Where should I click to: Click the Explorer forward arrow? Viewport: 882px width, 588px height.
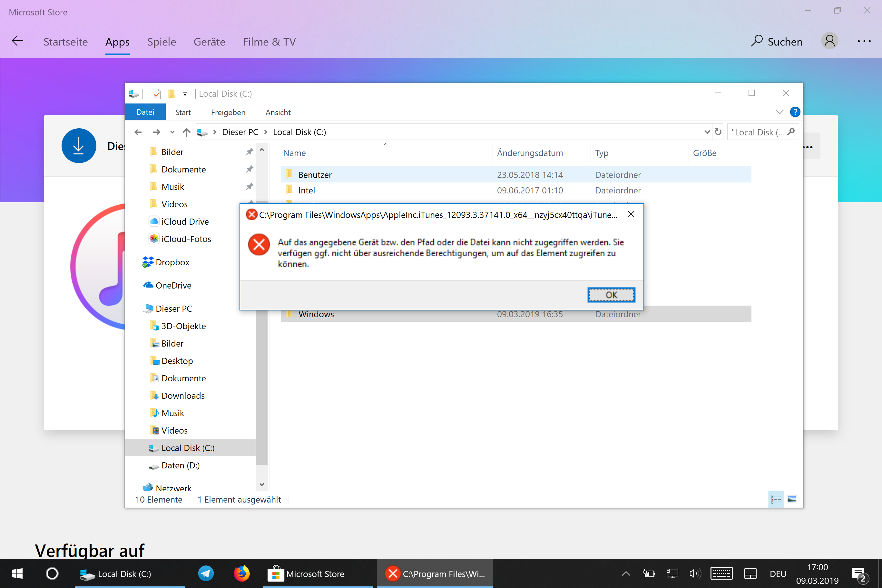pyautogui.click(x=156, y=132)
